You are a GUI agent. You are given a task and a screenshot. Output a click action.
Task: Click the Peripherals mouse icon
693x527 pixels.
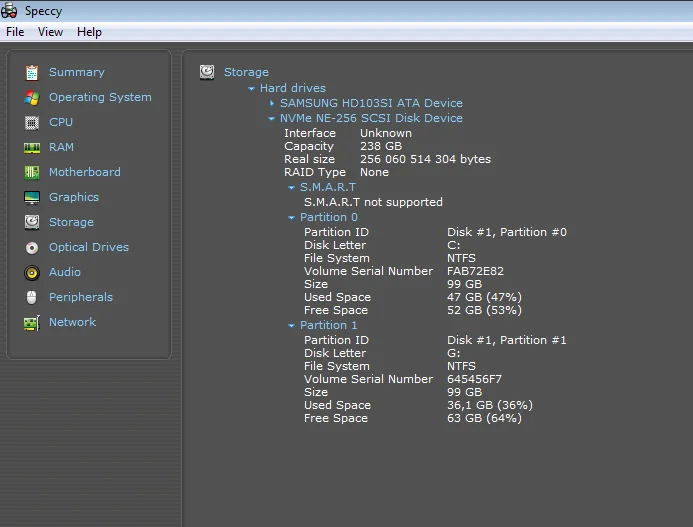(31, 298)
